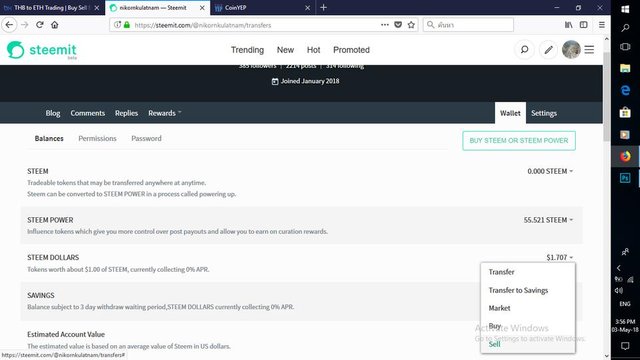Open the Blog tab
The image size is (640, 360).
(x=53, y=113)
